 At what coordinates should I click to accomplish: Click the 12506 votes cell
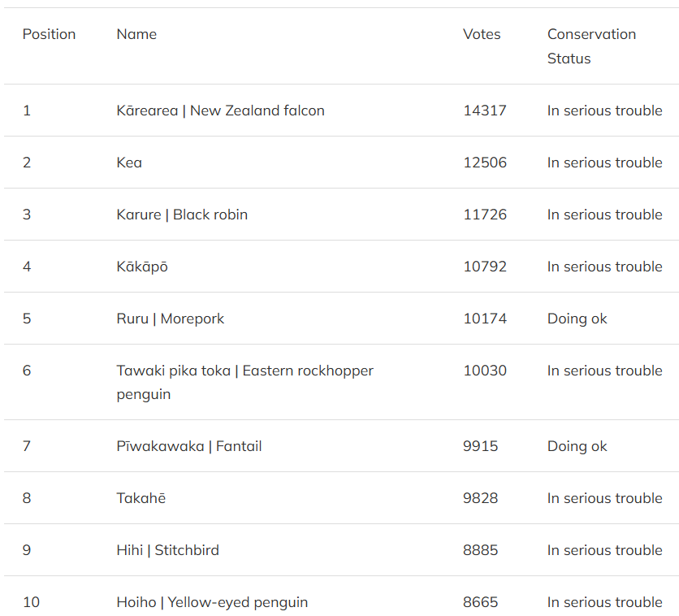tap(485, 163)
